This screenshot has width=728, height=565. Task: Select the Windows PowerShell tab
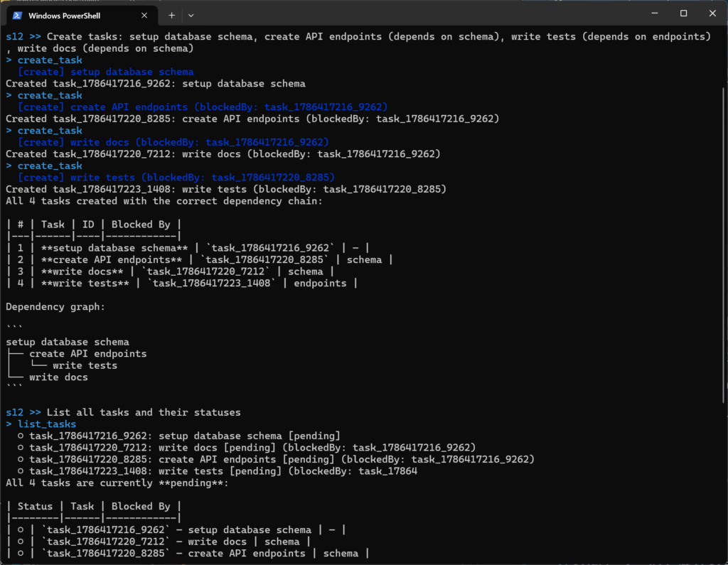coord(82,16)
